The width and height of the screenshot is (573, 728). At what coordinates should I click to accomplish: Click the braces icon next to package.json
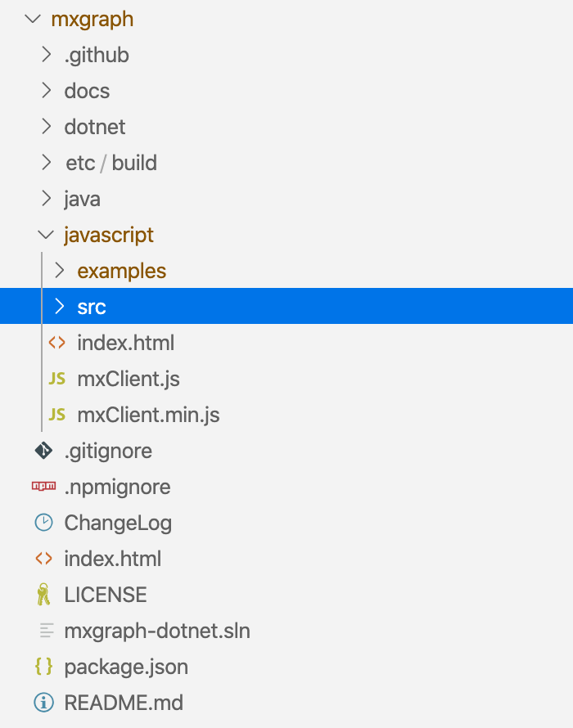pyautogui.click(x=43, y=667)
